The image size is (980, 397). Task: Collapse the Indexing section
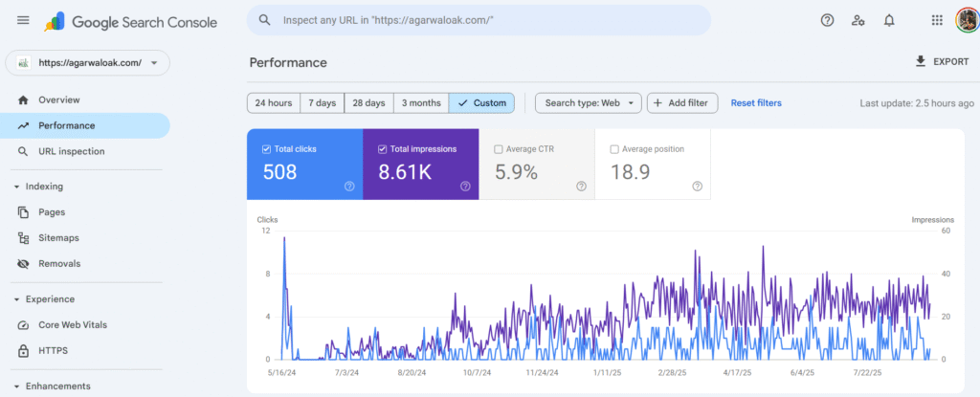[x=16, y=187]
